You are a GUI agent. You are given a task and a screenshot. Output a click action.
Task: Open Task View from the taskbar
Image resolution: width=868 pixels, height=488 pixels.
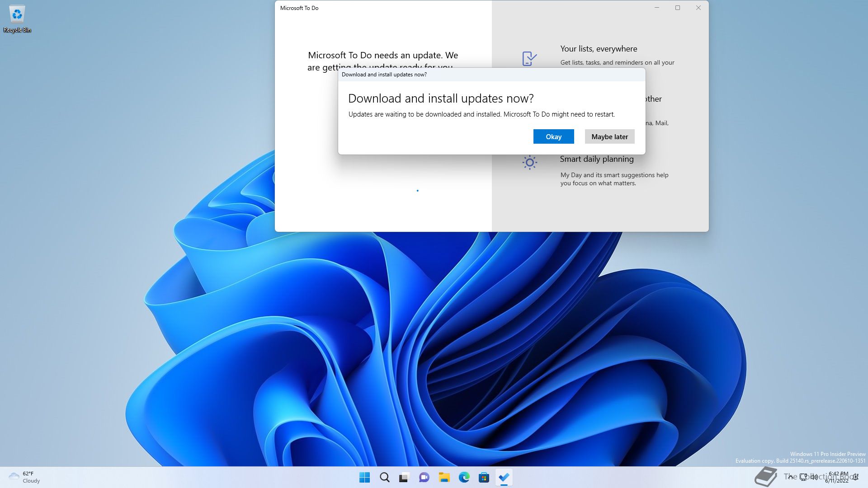[404, 477]
